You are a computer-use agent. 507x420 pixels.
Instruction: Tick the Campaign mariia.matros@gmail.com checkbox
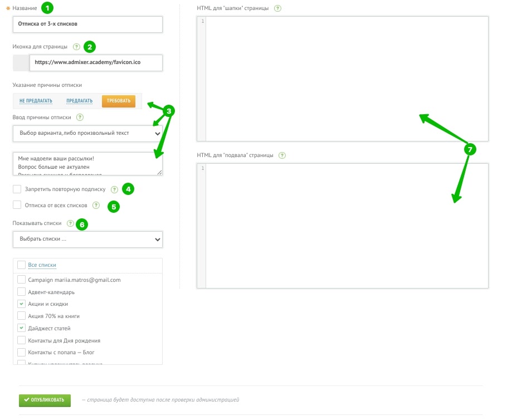[x=21, y=280]
